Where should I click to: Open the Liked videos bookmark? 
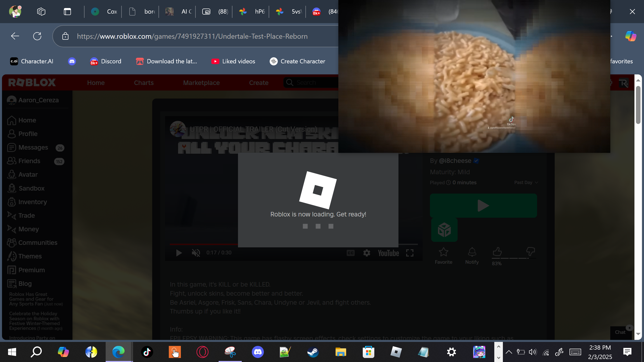coord(233,61)
